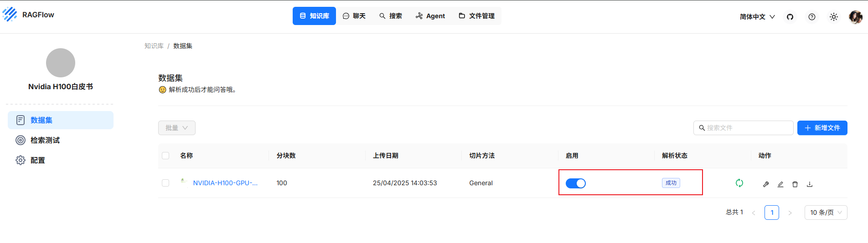The image size is (868, 243).
Task: Click the 上传日期 column header
Action: 386,156
